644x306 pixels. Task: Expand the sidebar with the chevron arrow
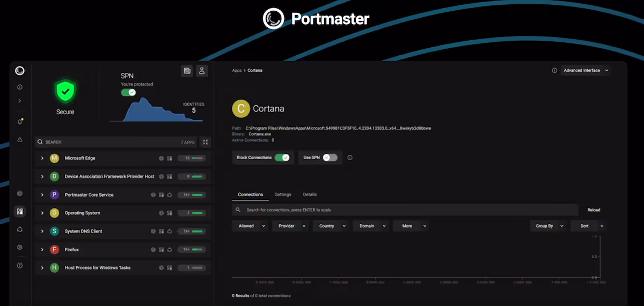(20, 101)
